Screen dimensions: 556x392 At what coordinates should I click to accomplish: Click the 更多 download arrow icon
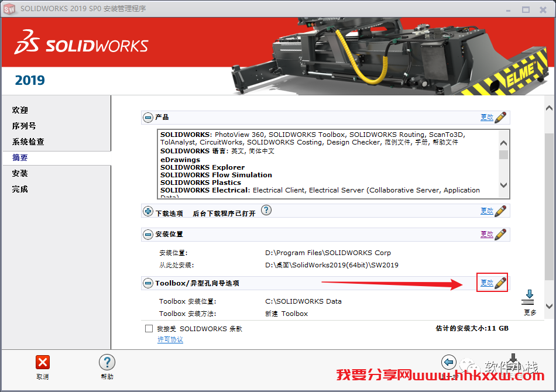(x=529, y=297)
